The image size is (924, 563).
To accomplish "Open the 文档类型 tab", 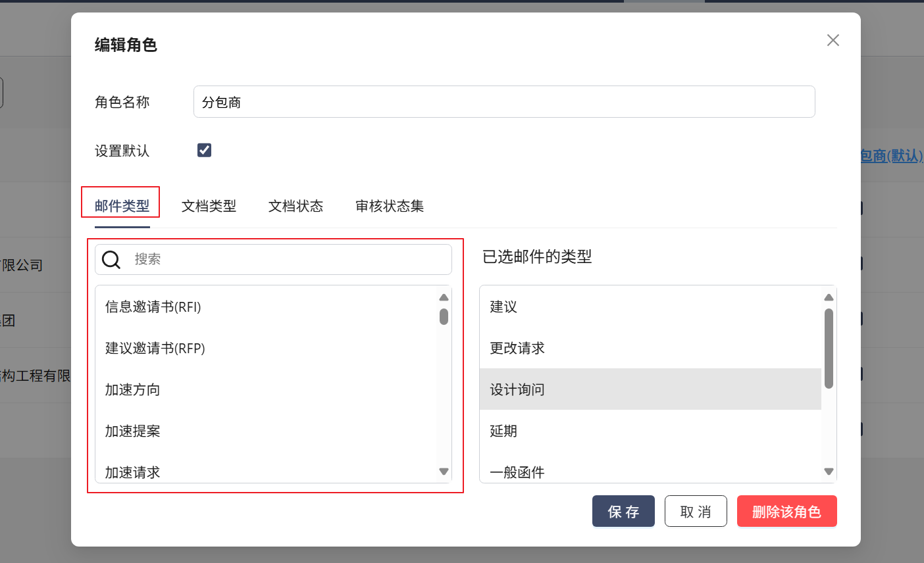I will tap(209, 206).
